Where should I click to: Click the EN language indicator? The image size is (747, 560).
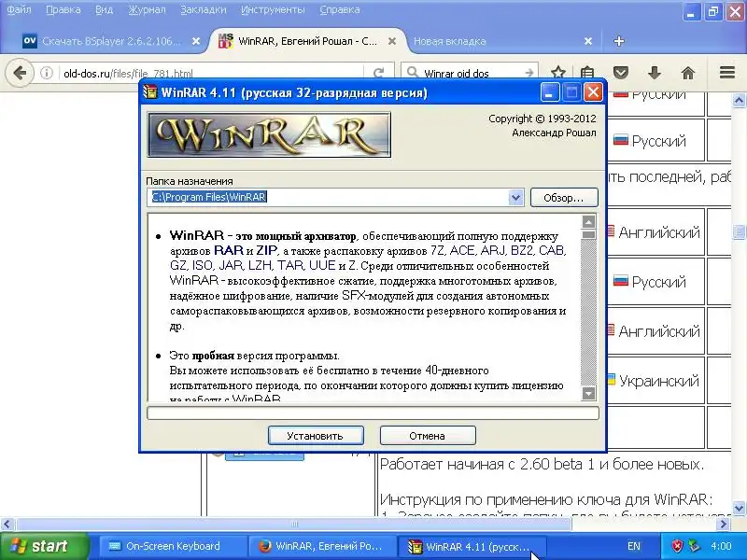634,546
